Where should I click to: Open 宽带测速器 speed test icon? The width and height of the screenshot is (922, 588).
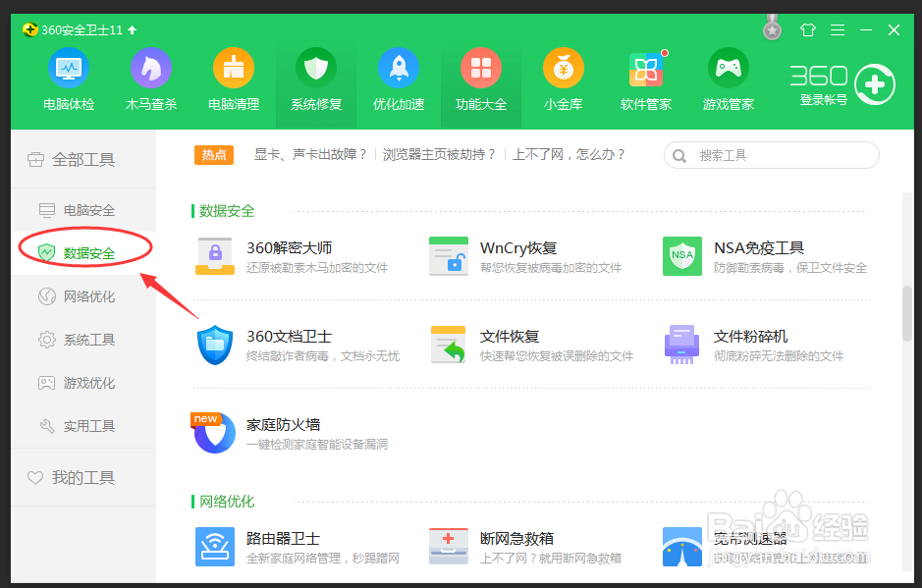(x=682, y=547)
